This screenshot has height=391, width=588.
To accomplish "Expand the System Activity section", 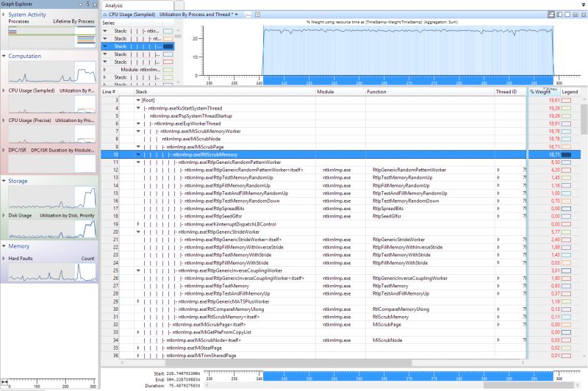I will click(x=4, y=15).
